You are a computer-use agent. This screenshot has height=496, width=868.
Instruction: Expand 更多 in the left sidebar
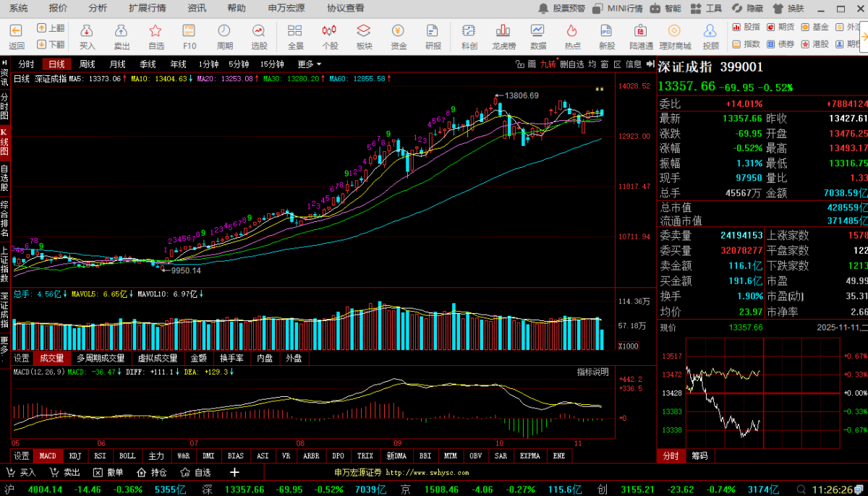pyautogui.click(x=4, y=343)
